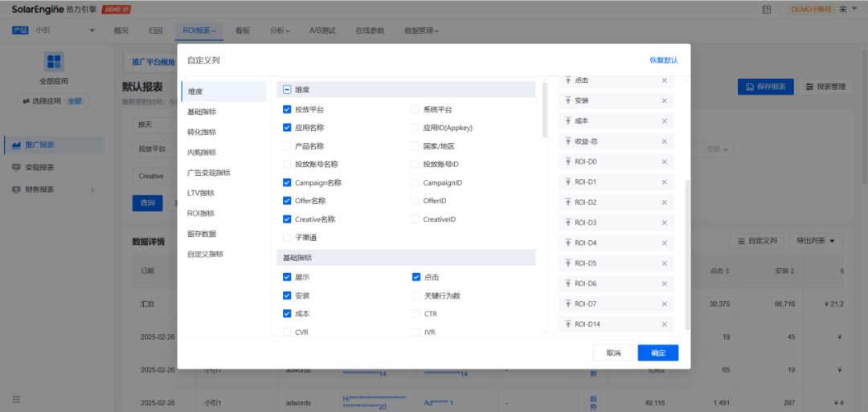Viewport: 868px width, 412px height.
Task: Expand the 数据管理 menu dropdown
Action: pyautogui.click(x=422, y=31)
